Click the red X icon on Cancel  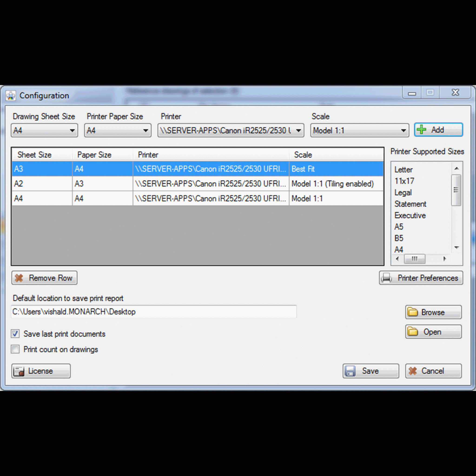coord(413,371)
